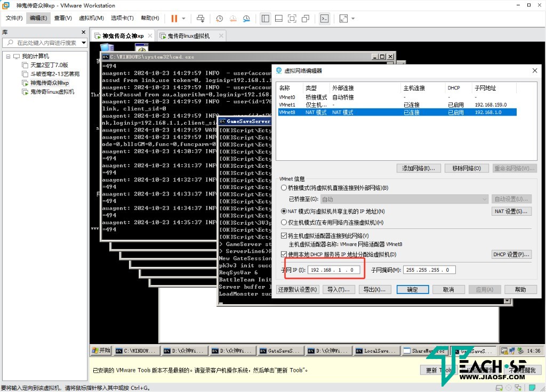
Task: Open the 已桥接至 dropdown list
Action: 404,199
